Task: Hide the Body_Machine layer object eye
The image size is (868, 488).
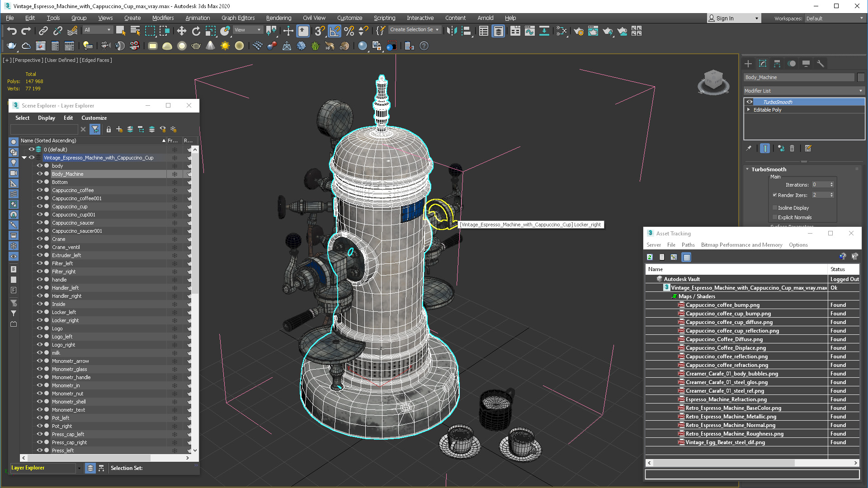Action: tap(39, 174)
